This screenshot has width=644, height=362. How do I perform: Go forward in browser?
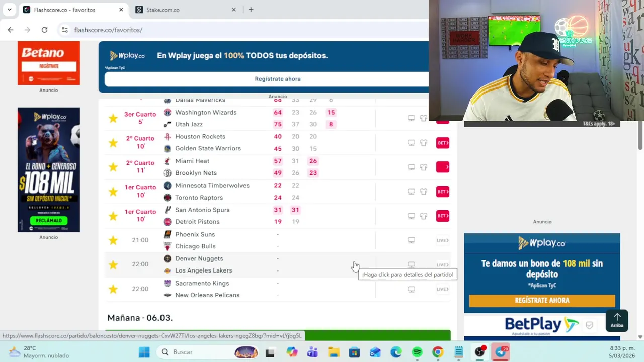click(28, 30)
